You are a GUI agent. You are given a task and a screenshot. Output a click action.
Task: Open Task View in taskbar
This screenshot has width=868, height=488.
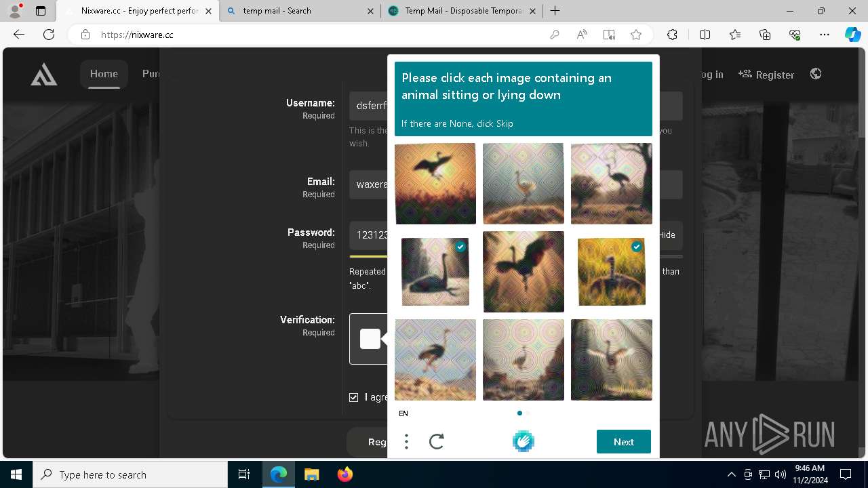tap(244, 474)
